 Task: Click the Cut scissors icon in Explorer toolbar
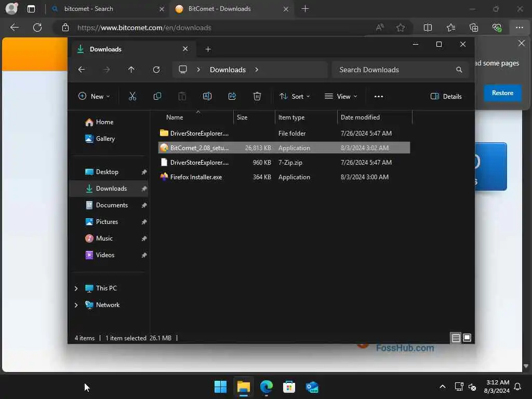click(132, 96)
